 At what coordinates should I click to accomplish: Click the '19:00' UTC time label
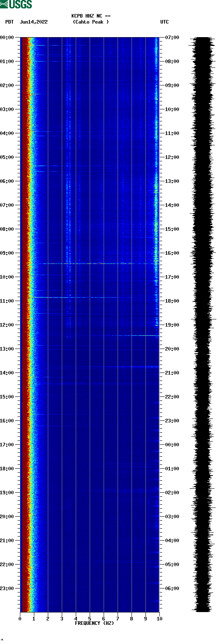pos(172,325)
